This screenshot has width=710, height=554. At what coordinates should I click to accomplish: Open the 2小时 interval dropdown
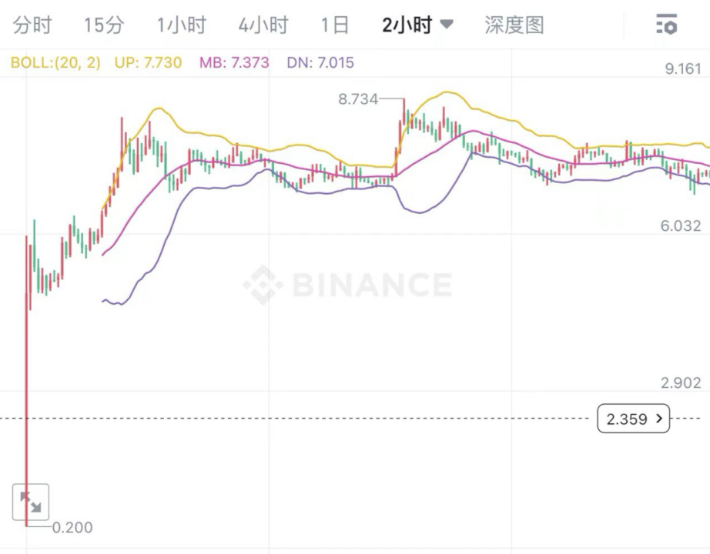pos(417,25)
